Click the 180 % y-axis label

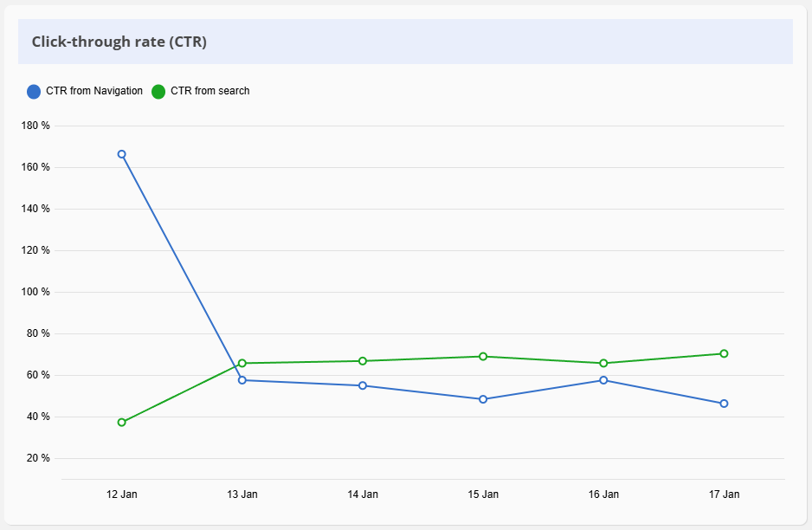click(x=35, y=126)
